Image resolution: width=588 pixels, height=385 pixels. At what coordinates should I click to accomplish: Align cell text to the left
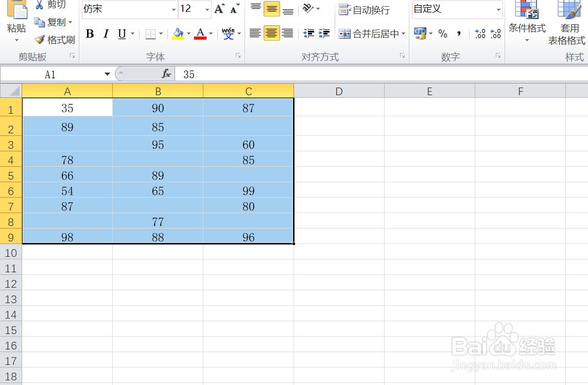[x=255, y=33]
